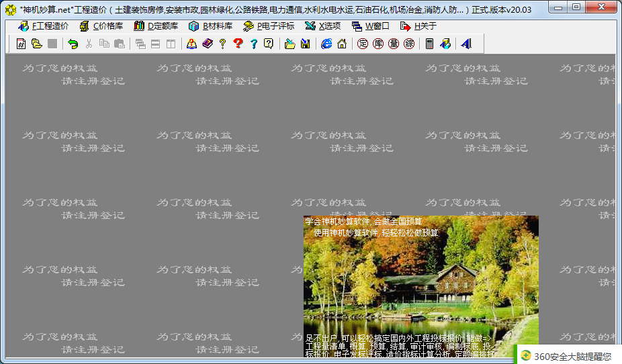Click the floppy disk save icon

[305, 44]
